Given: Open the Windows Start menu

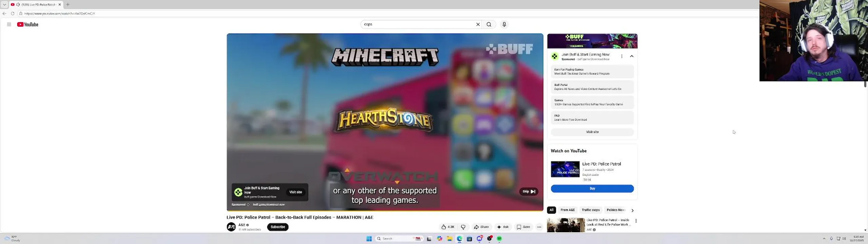Looking at the screenshot, I should (x=369, y=239).
